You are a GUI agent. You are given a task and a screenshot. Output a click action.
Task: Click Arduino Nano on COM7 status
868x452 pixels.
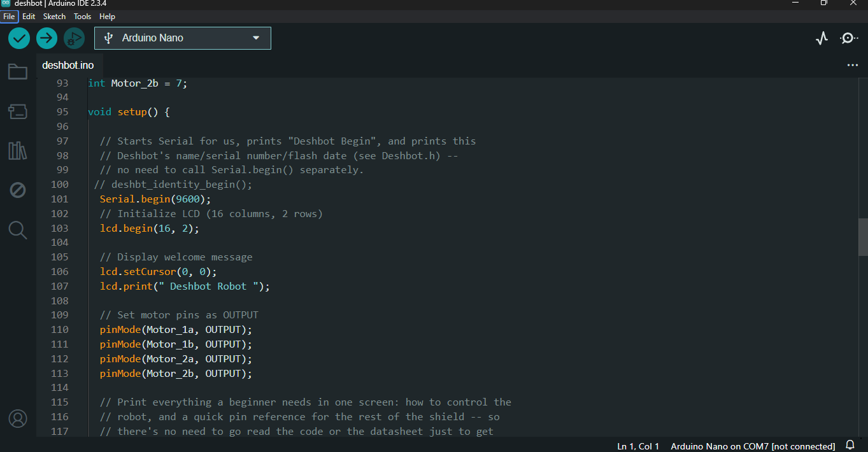tap(753, 446)
